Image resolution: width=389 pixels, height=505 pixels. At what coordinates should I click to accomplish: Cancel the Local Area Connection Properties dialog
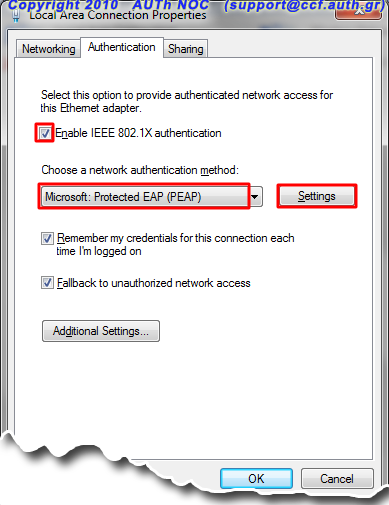[337, 479]
